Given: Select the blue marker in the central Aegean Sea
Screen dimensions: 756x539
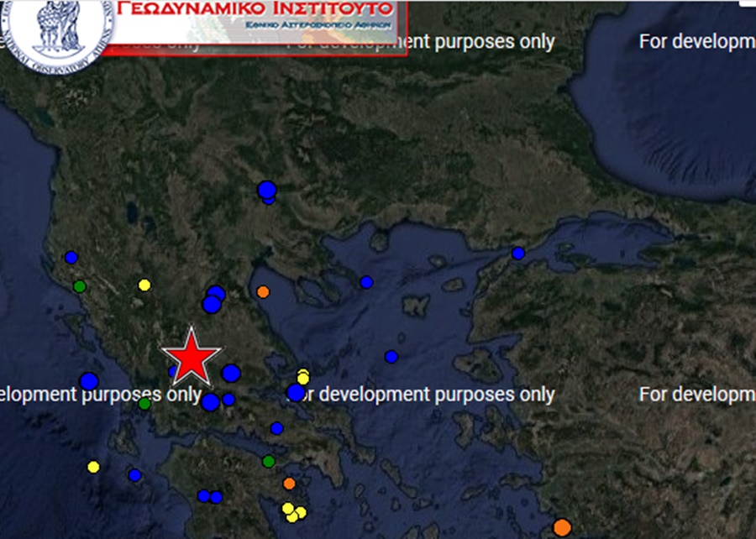Looking at the screenshot, I should tap(391, 357).
